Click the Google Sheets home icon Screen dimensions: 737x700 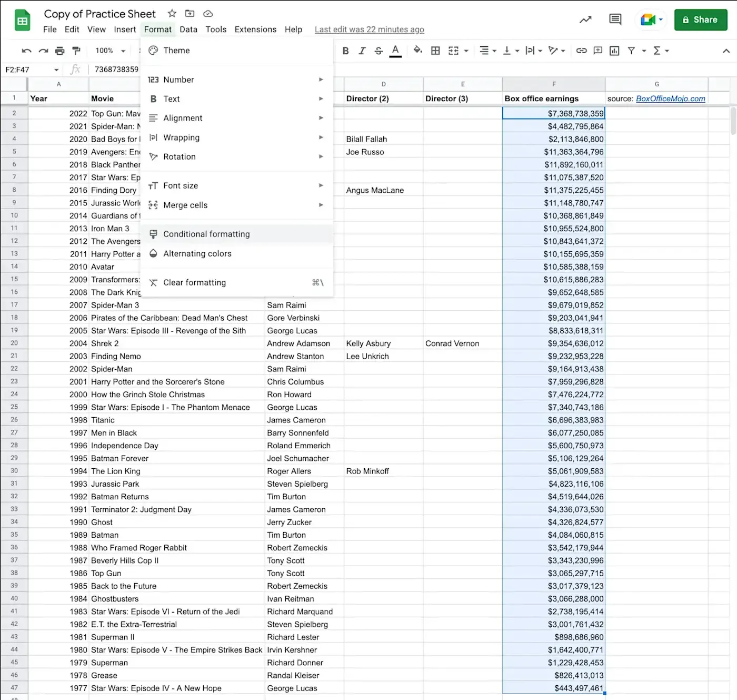click(22, 21)
